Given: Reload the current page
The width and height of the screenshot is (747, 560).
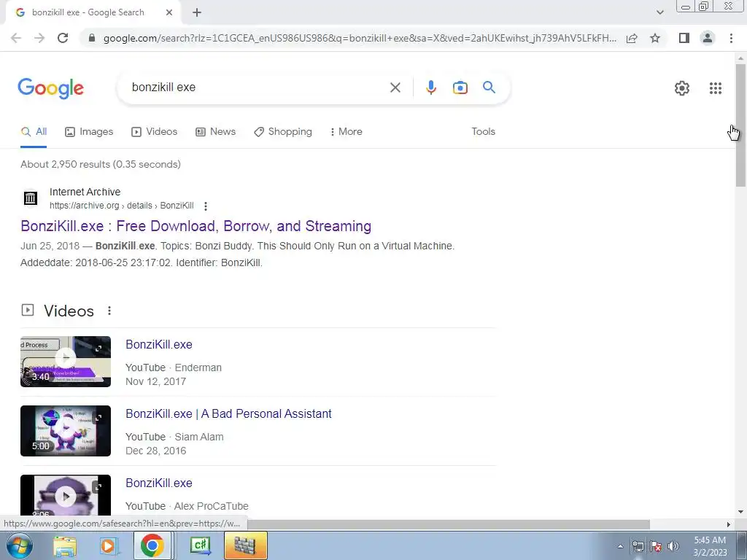Looking at the screenshot, I should 63,38.
